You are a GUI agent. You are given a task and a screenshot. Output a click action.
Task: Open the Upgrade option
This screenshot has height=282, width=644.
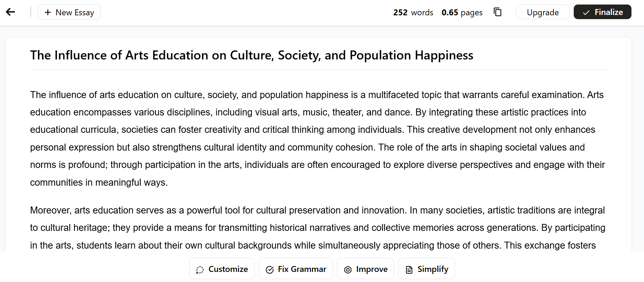pos(543,12)
